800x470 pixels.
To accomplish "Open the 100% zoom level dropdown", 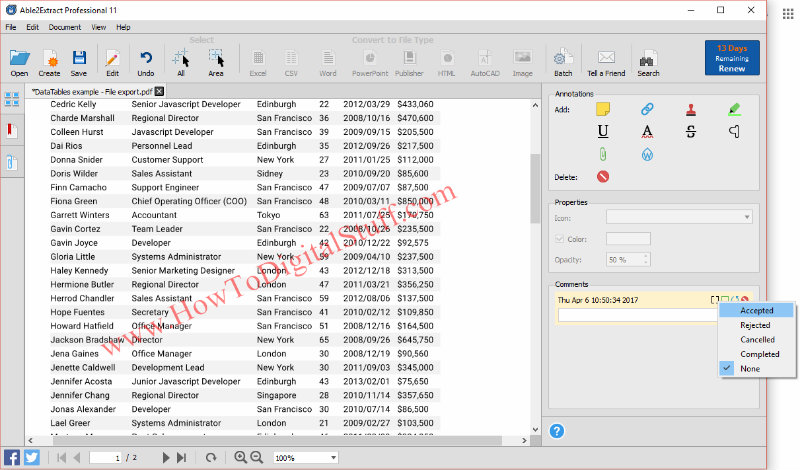I will (x=306, y=458).
